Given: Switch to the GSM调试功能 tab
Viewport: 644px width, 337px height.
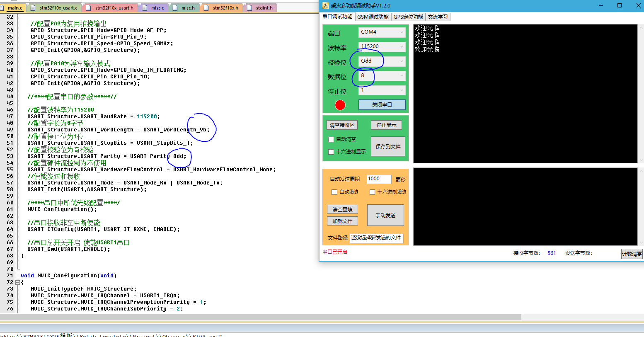Looking at the screenshot, I should [x=373, y=17].
